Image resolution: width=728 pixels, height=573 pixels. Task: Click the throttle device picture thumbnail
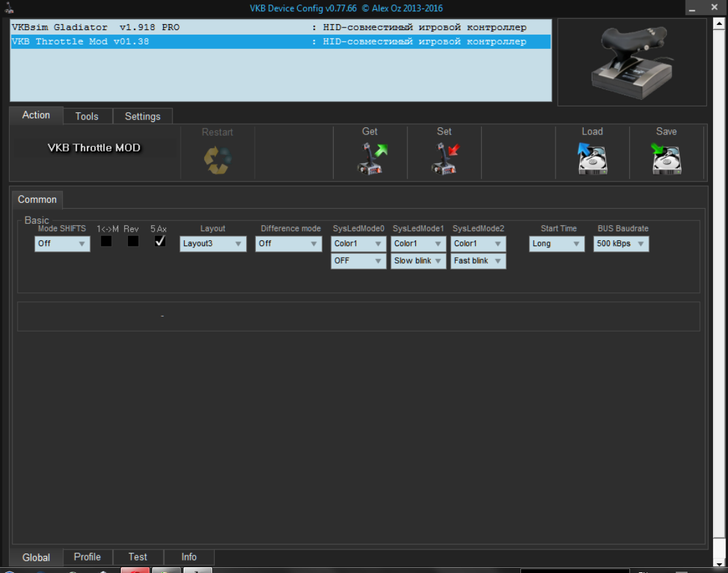coord(632,62)
